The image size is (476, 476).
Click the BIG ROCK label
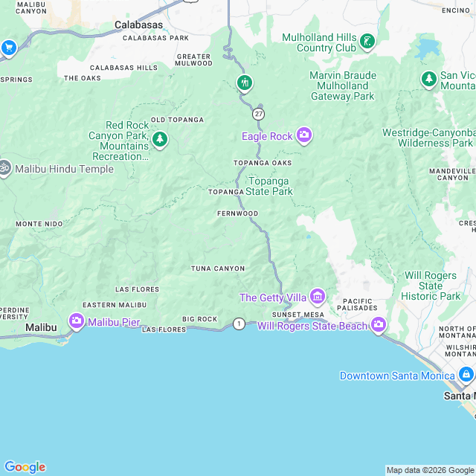(x=200, y=319)
